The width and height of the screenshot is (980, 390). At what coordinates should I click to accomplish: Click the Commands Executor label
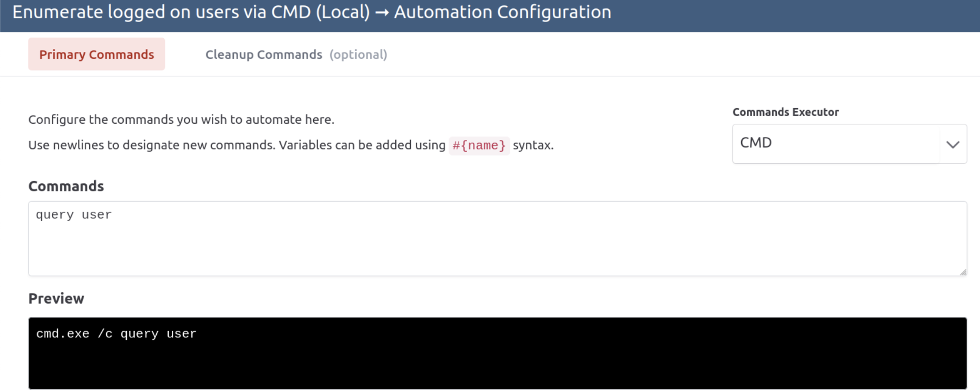click(x=786, y=112)
